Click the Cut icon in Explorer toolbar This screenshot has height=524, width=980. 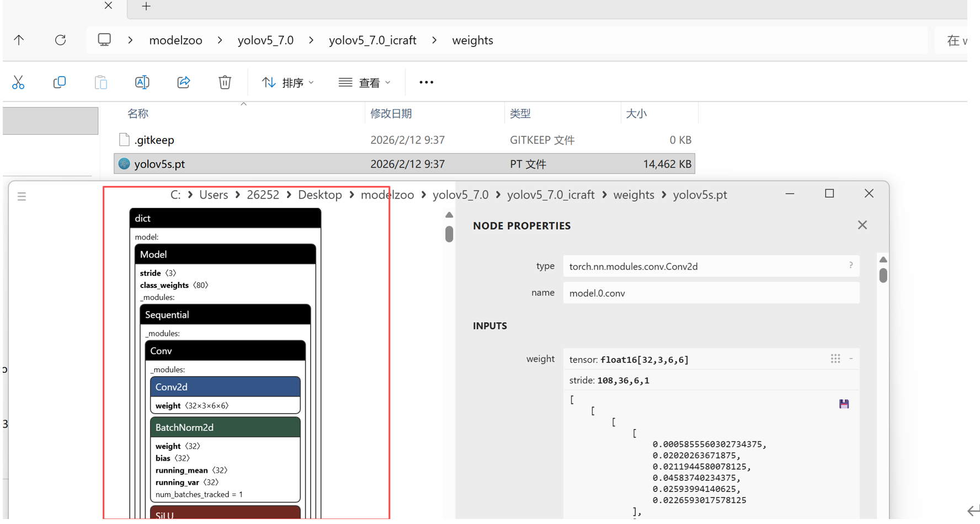coord(18,82)
